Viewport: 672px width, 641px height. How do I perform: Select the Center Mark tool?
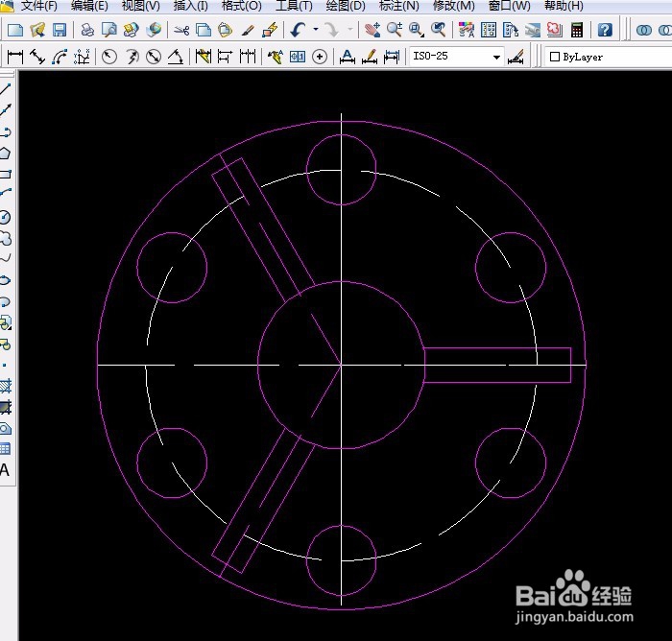[320, 57]
